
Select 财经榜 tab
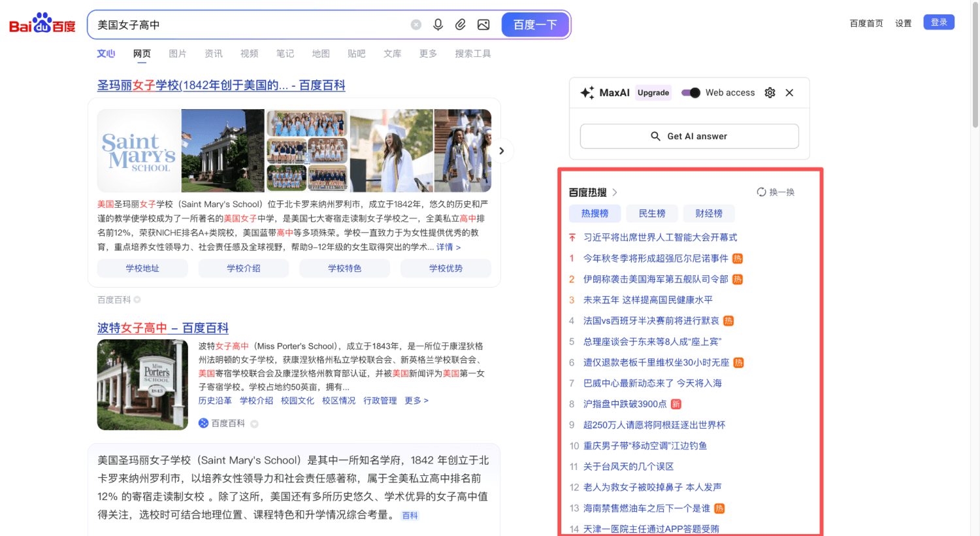click(709, 213)
